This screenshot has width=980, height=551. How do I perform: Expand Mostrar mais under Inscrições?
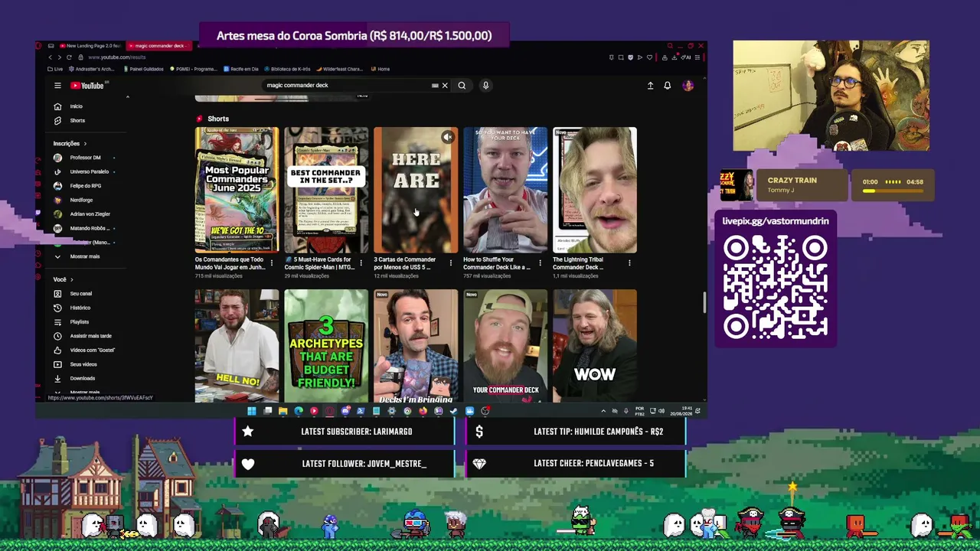pos(84,256)
